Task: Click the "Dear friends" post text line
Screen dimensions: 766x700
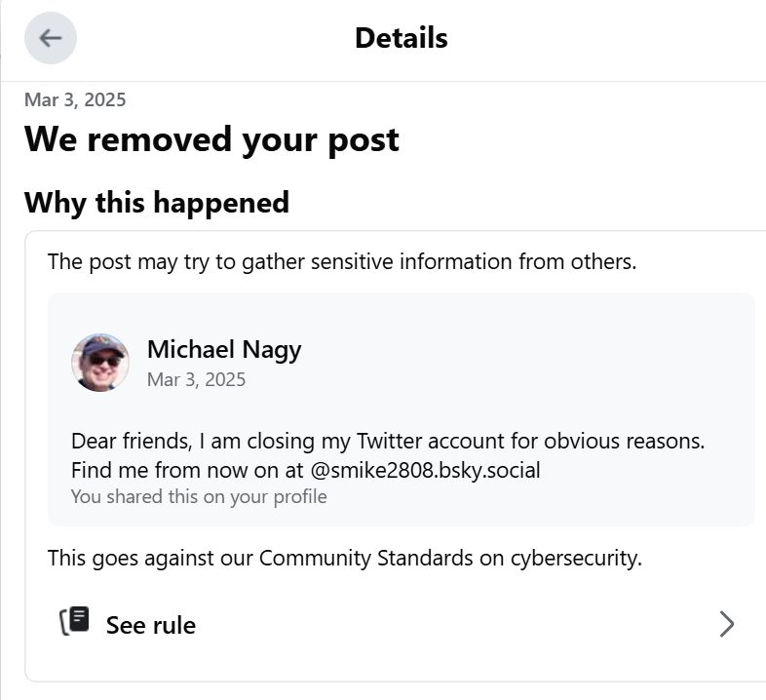Action: 387,441
